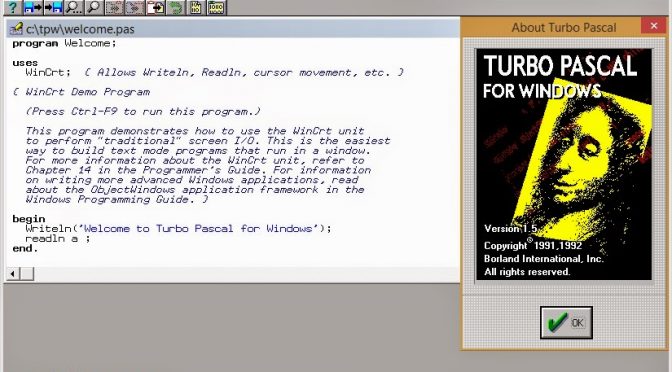Click the Open file speedbar icon
The height and width of the screenshot is (372, 672).
33,7
